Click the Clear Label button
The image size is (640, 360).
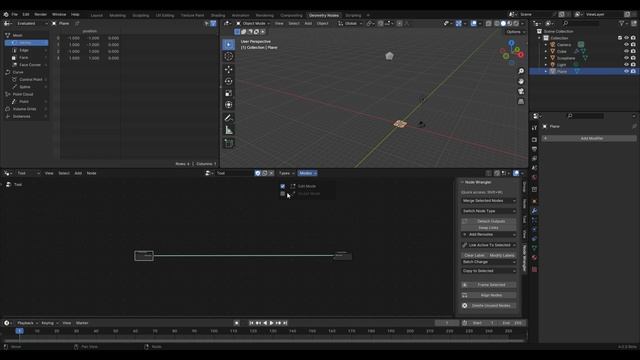click(x=474, y=255)
